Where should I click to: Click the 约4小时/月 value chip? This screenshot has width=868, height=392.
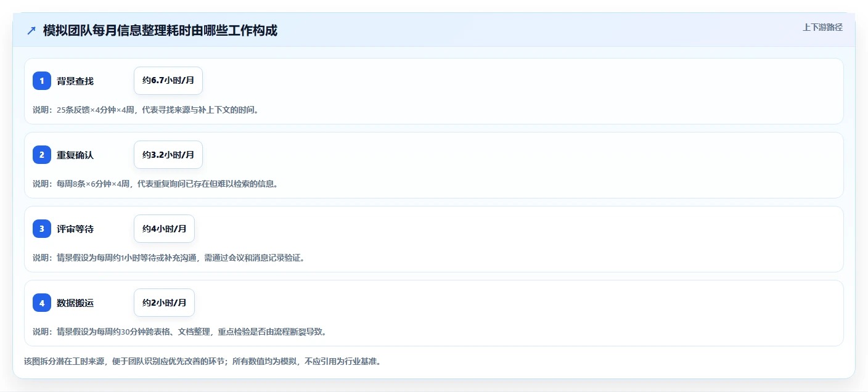pos(164,229)
